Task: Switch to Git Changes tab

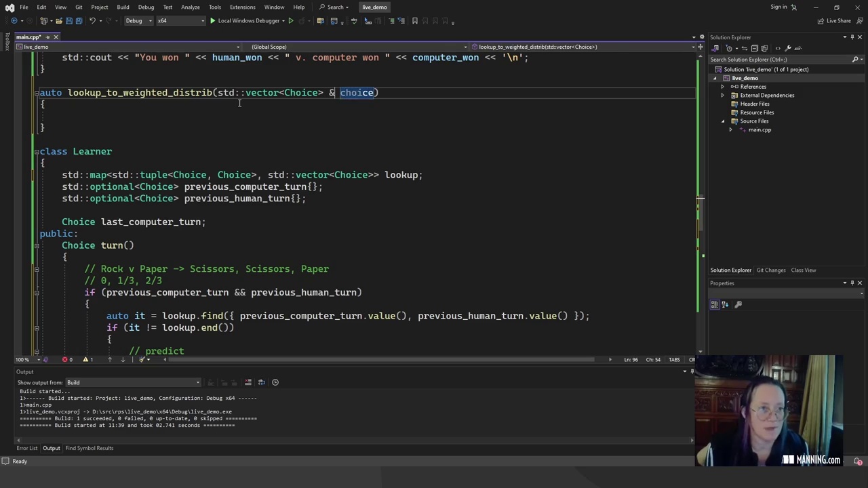Action: click(x=771, y=270)
